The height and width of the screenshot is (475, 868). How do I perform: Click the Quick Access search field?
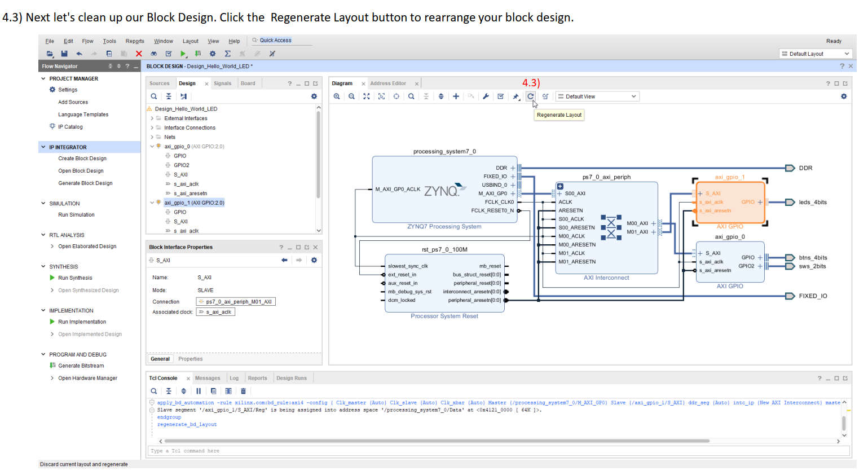point(282,41)
